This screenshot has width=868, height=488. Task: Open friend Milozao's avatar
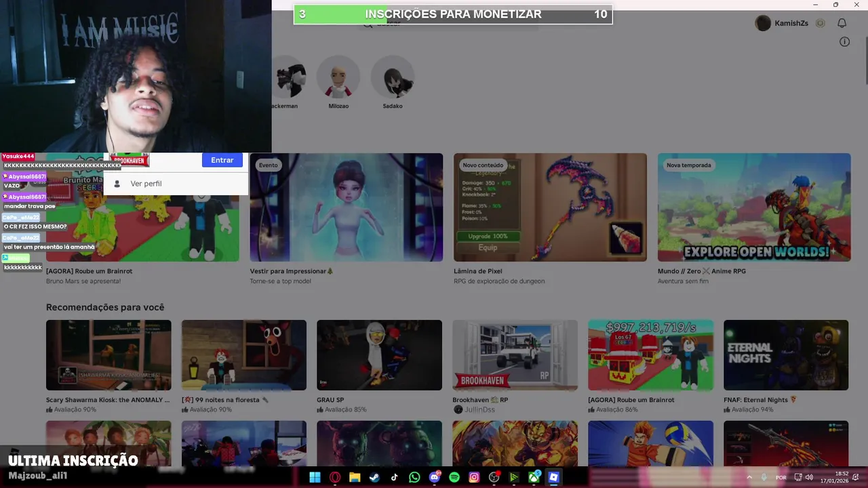click(x=338, y=77)
